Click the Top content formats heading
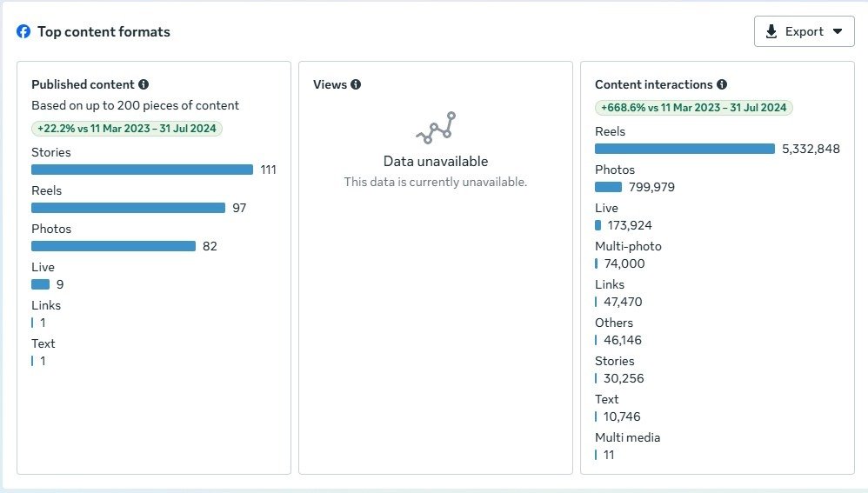Image resolution: width=868 pixels, height=493 pixels. [x=103, y=32]
